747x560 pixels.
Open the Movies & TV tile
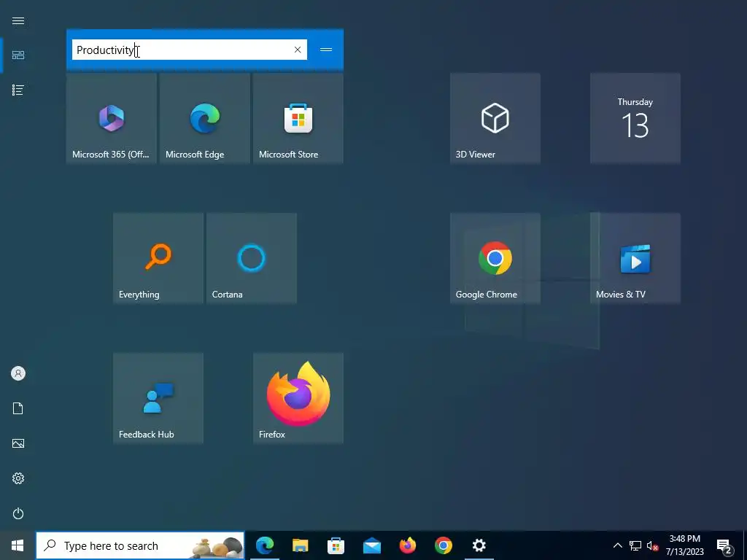[635, 258]
